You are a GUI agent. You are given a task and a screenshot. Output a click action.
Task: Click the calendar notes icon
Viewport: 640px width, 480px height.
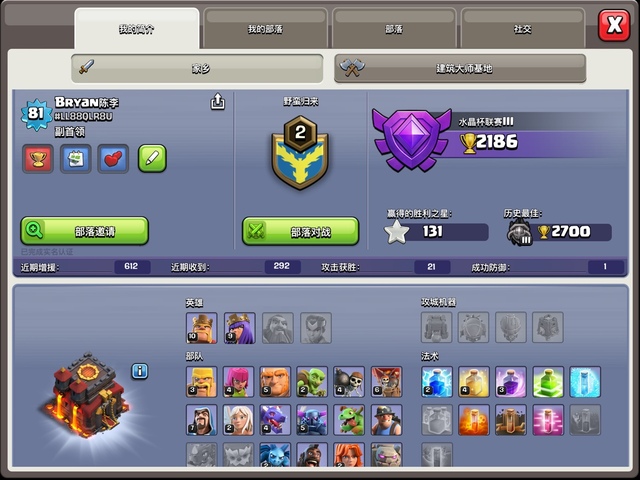(x=76, y=158)
